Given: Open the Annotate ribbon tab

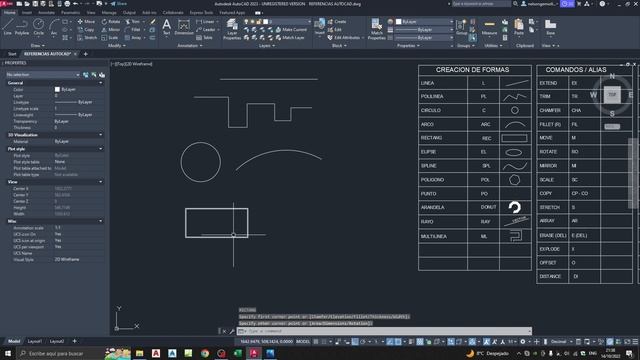Looking at the screenshot, I should coord(46,13).
